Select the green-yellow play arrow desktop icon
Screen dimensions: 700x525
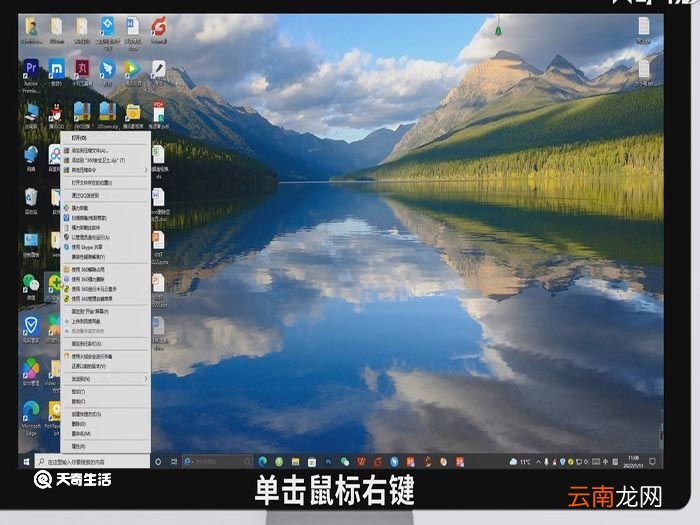pos(133,72)
